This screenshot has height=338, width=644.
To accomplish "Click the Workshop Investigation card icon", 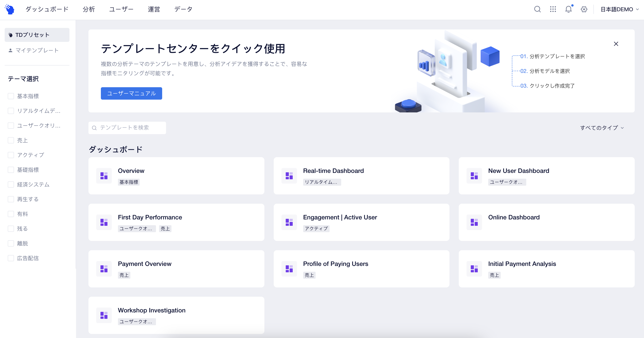I will [x=104, y=315].
